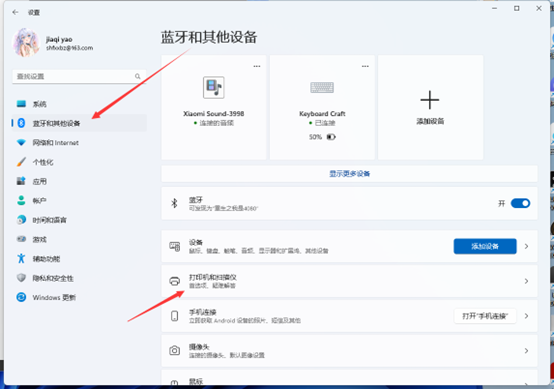Expand the 打印机和扫描仪 chevron
This screenshot has width=554, height=389.
526,281
